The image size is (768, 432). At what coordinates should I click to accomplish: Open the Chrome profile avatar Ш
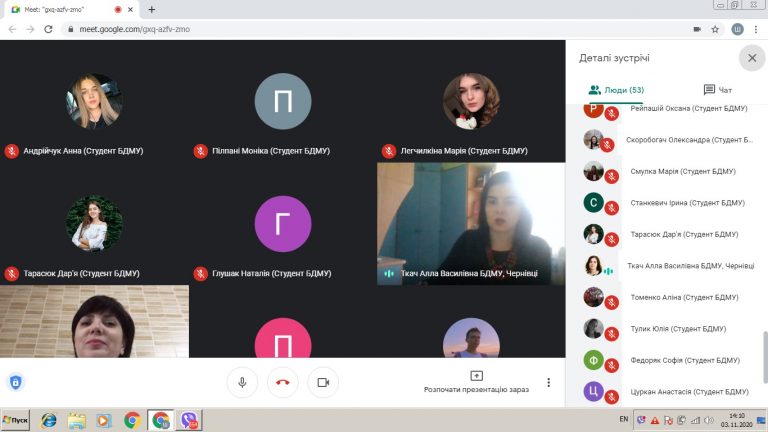pyautogui.click(x=737, y=29)
